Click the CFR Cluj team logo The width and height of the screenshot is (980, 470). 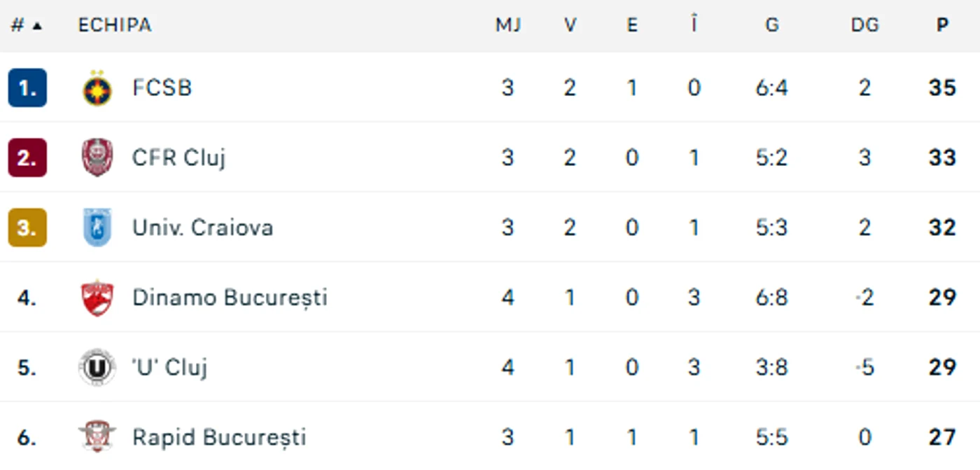pyautogui.click(x=97, y=158)
